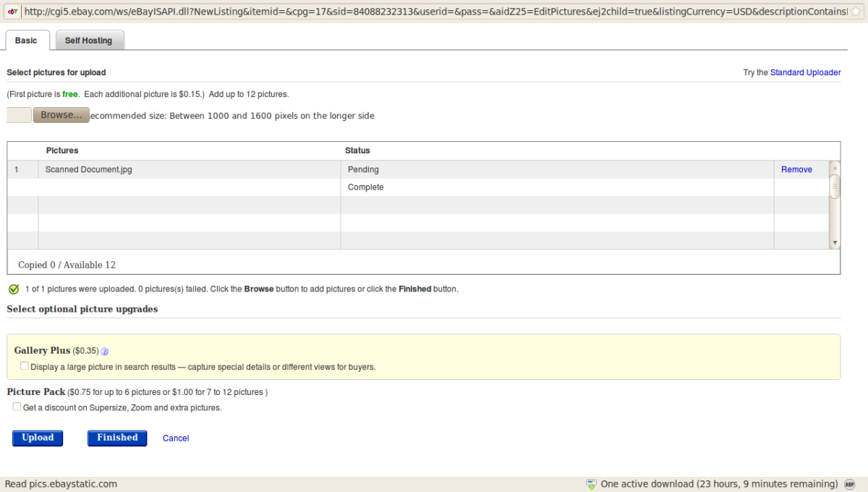The width and height of the screenshot is (868, 492).
Task: Click the picture list scrollbar thumb
Action: 835,186
